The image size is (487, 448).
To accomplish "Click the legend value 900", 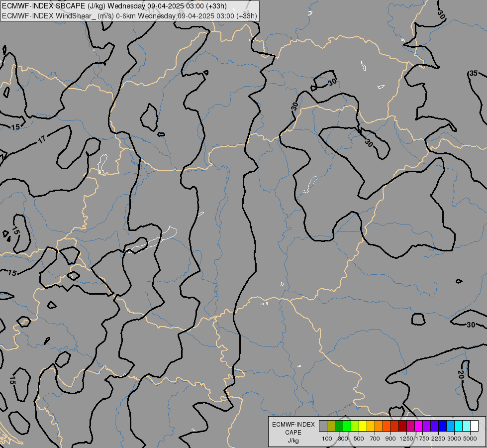I will pos(390,439).
